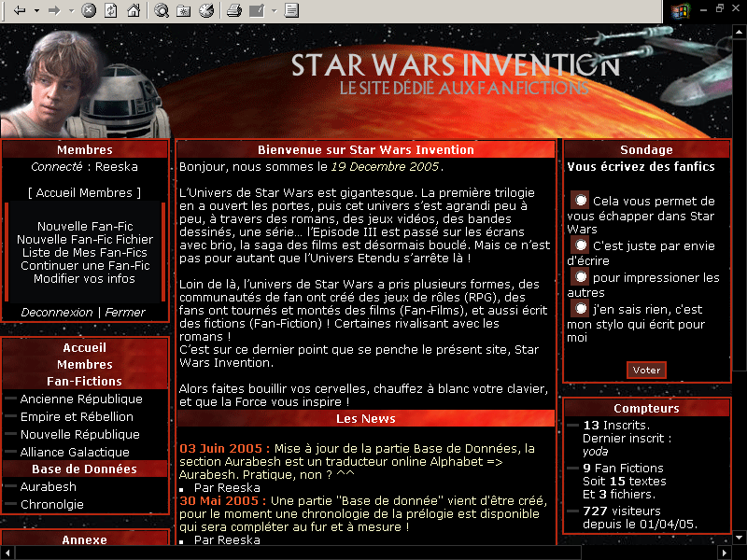
Task: Start a Nouvelle Fan-Fic
Action: point(85,226)
